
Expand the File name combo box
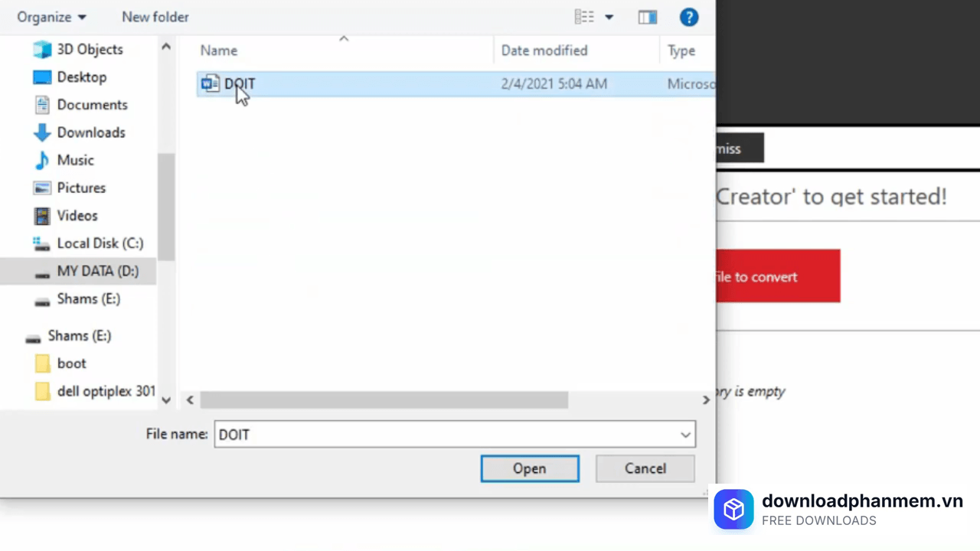(x=685, y=435)
